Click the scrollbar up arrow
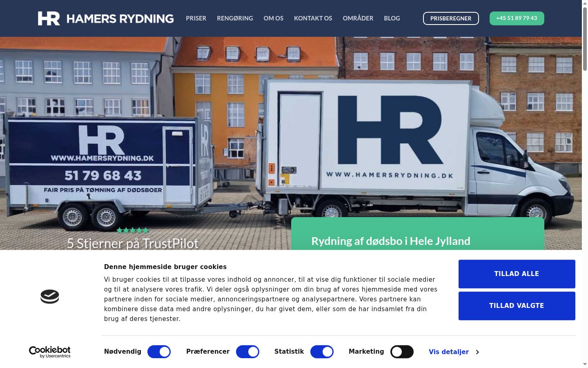The height and width of the screenshot is (368, 588). 585,3
